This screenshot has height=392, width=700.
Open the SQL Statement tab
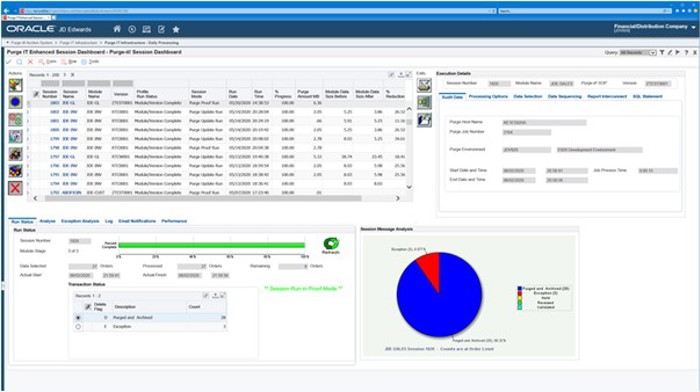[647, 96]
